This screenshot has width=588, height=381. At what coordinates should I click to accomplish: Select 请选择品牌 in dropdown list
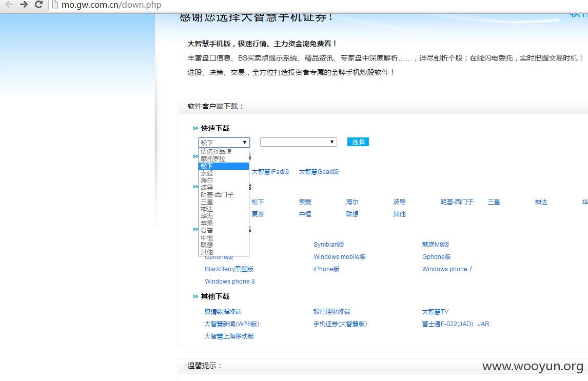[224, 151]
